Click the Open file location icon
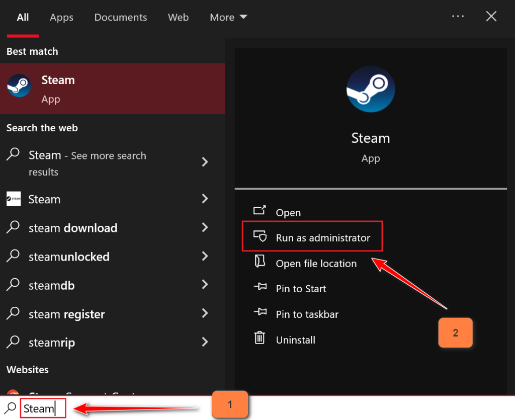Screen dimensions: 515x420 [x=260, y=262]
